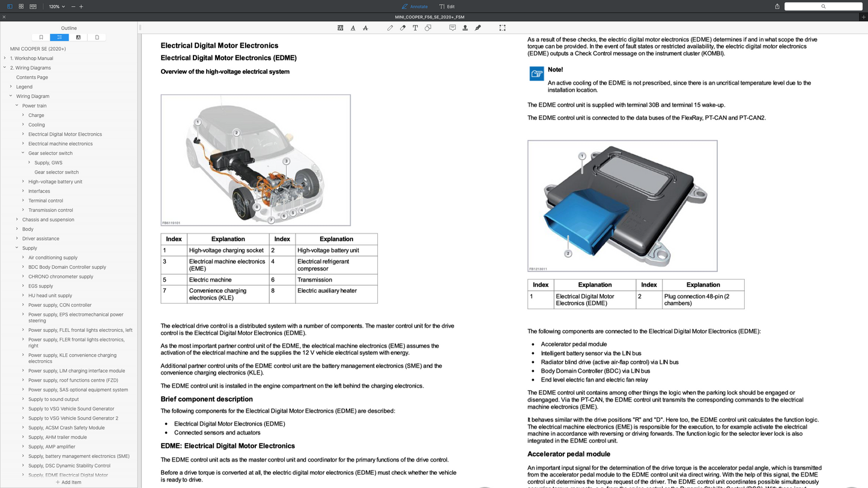Select Supply, GWS outline entry
The width and height of the screenshot is (868, 488).
[48, 163]
